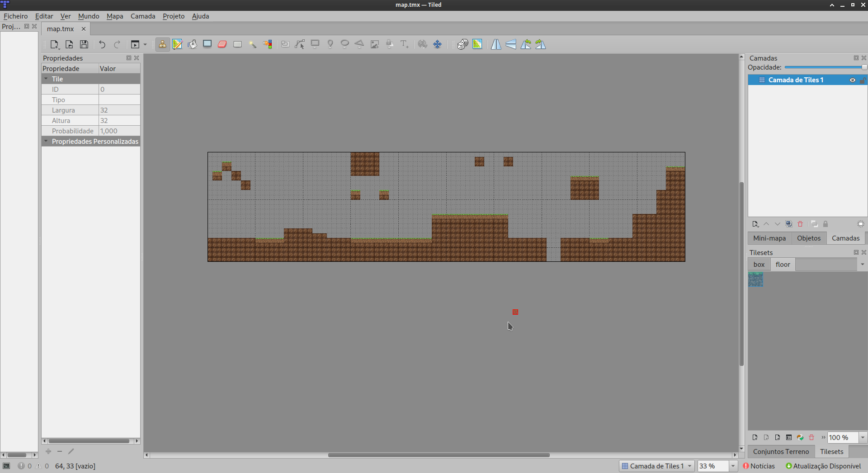Toggle lock on Camada de Tiles 1

[862, 80]
